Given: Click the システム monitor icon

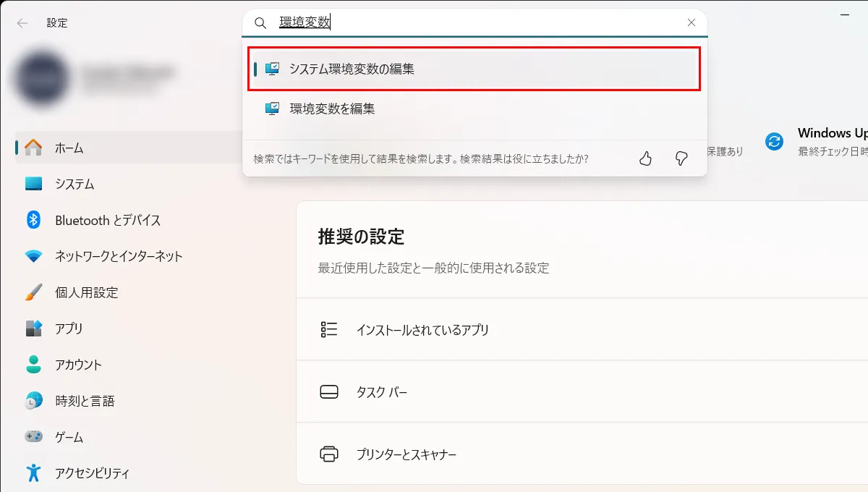Looking at the screenshot, I should [34, 184].
